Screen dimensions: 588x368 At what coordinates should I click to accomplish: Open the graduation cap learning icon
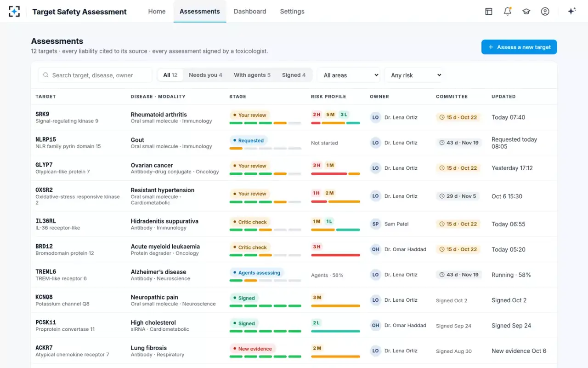(526, 11)
